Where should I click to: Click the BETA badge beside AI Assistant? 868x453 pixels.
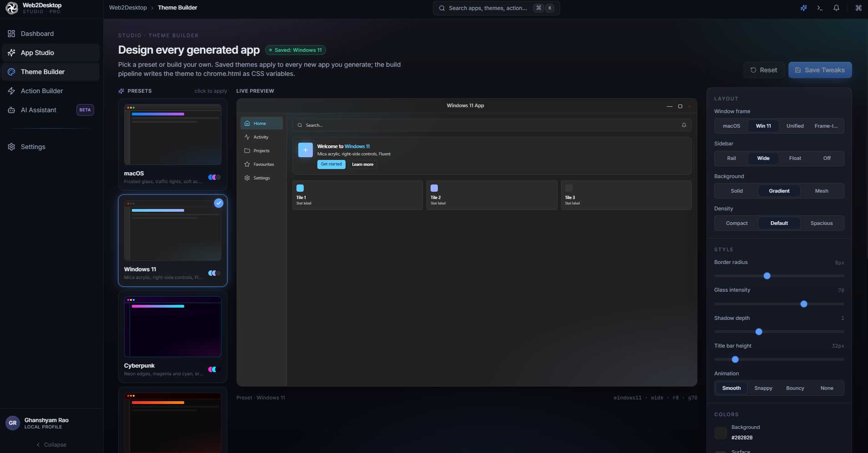tap(85, 110)
